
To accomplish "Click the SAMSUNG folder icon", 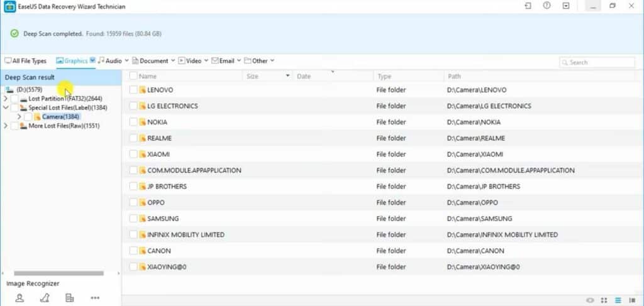I will 143,219.
